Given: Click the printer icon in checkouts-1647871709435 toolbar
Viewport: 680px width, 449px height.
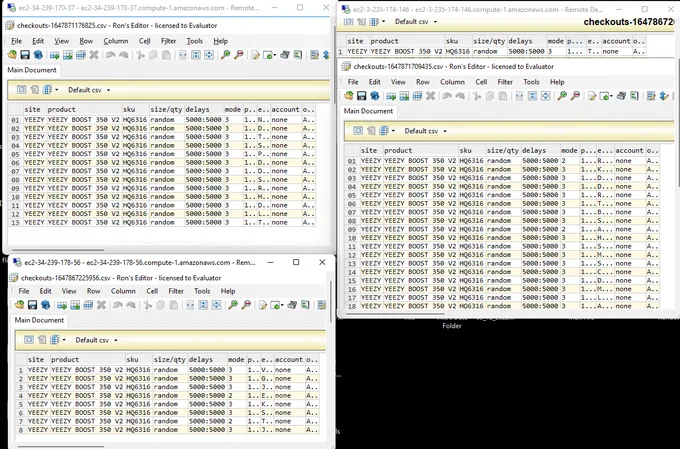Looking at the screenshot, I should tap(621, 96).
